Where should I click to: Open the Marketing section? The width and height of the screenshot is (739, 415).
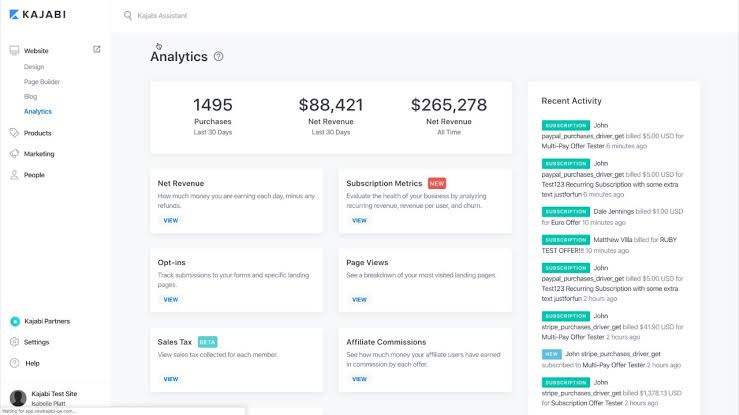tap(39, 154)
